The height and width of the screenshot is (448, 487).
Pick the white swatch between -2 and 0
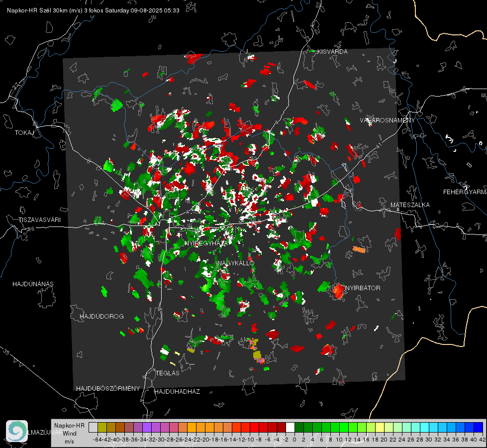pyautogui.click(x=290, y=428)
